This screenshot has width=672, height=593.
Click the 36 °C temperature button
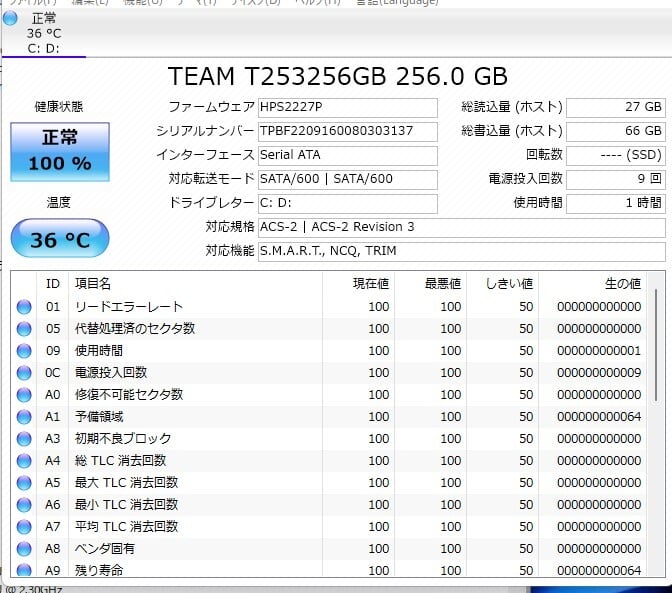coord(58,240)
